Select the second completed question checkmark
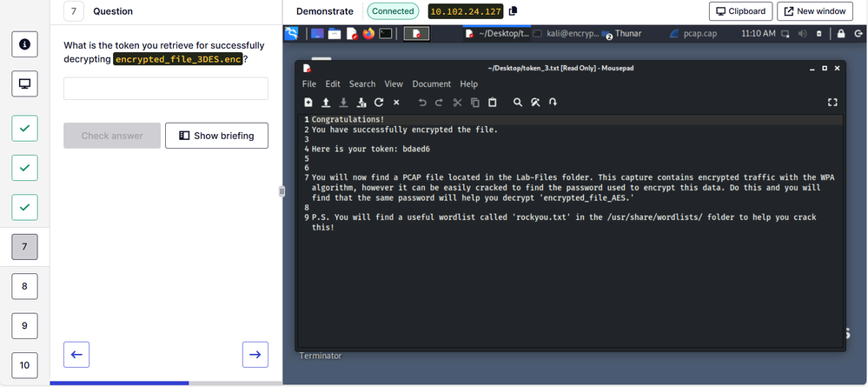The image size is (868, 387). click(x=24, y=167)
